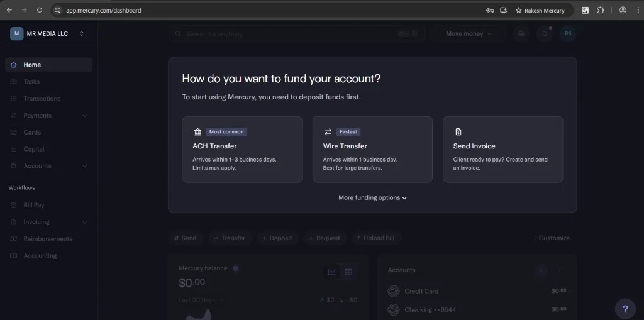Click the MR MEDIA LLC avatar icon
This screenshot has height=320, width=644.
(16, 34)
